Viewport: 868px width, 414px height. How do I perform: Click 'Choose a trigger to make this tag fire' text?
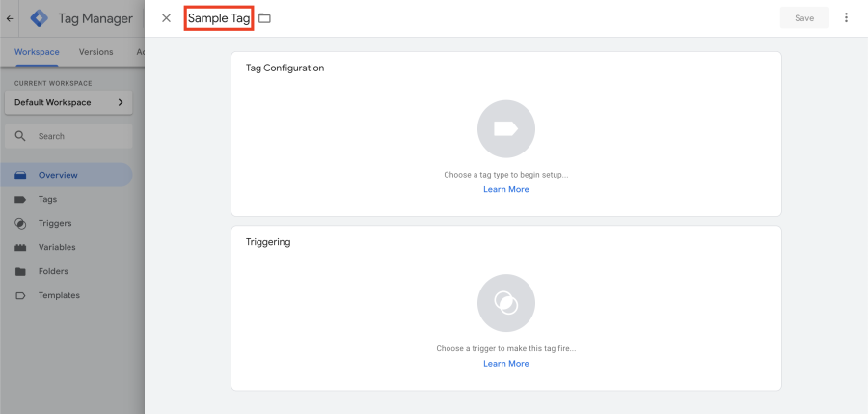coord(506,348)
